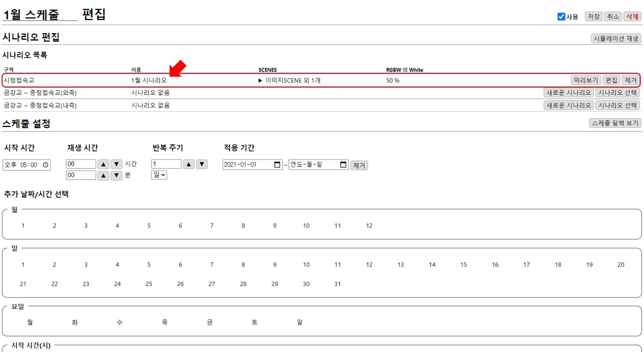Select day 1 in 일 group
The width and height of the screenshot is (644, 352).
[x=23, y=265]
